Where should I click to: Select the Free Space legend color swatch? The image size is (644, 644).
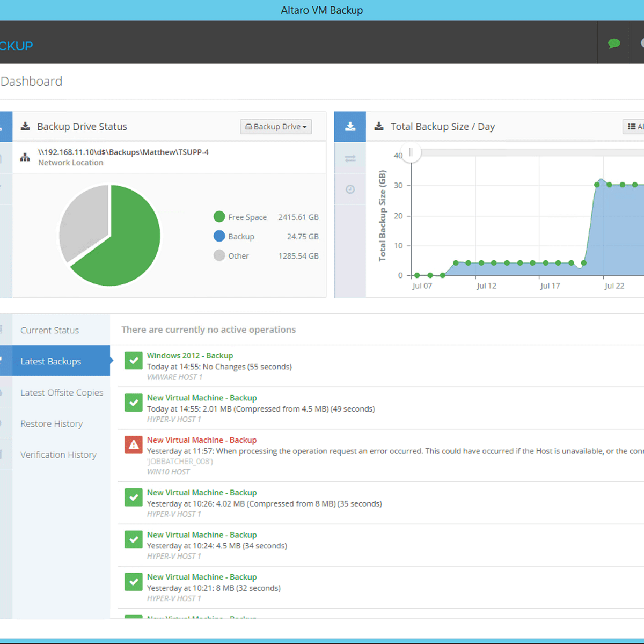click(x=219, y=217)
